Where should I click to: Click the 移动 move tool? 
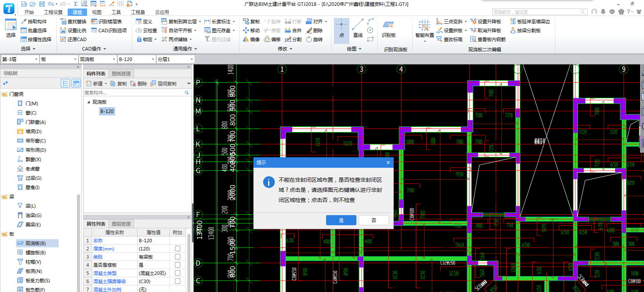coord(251,30)
